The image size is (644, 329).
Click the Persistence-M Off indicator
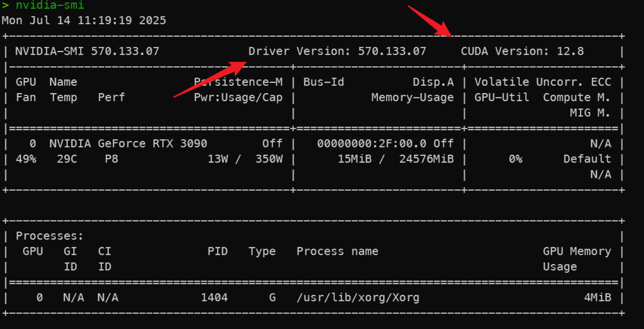click(x=272, y=143)
